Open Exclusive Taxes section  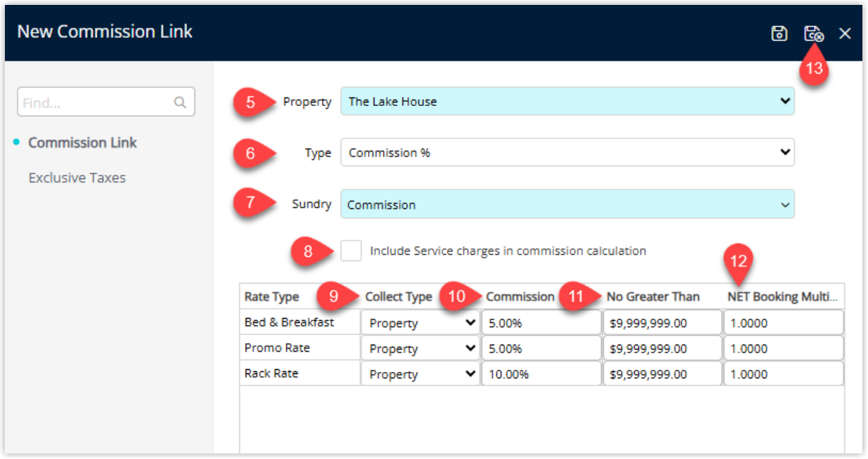77,178
